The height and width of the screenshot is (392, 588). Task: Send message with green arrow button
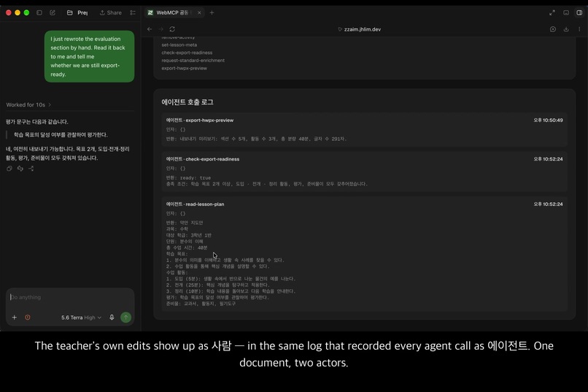pos(126,318)
